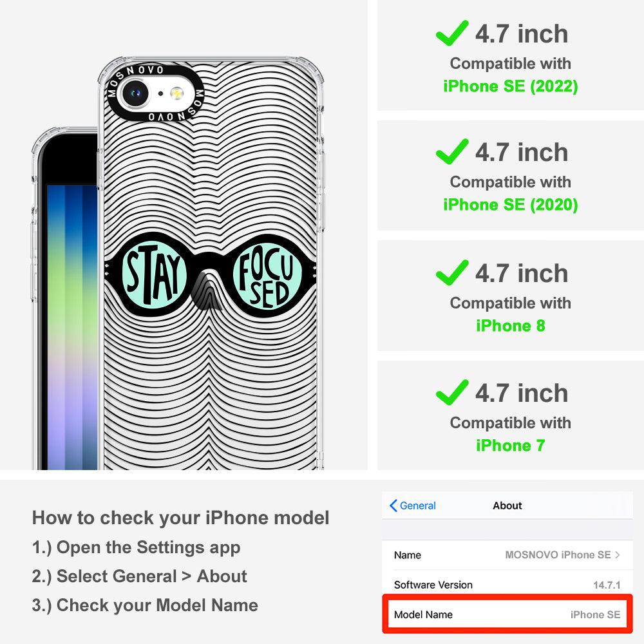
Task: Click the step 'Select General > About'
Action: click(140, 576)
